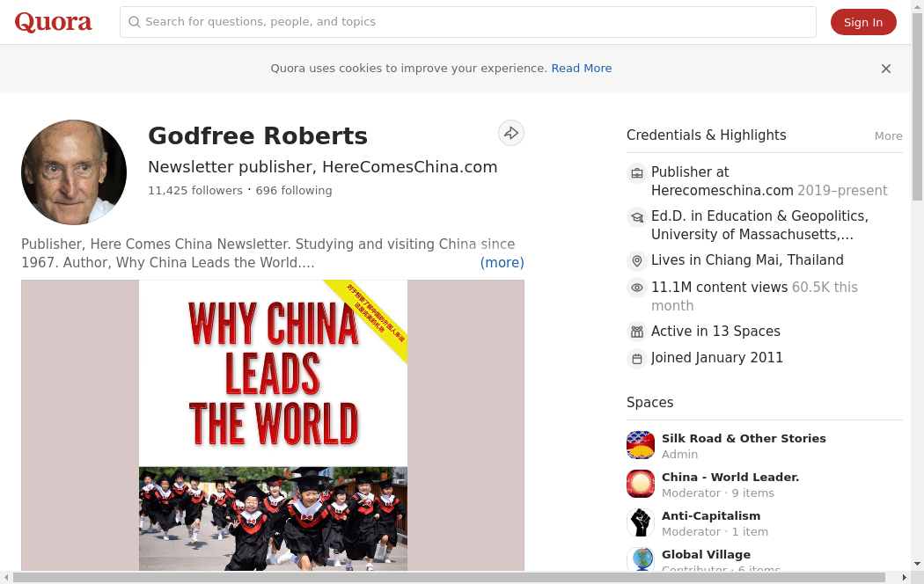Image resolution: width=924 pixels, height=584 pixels.
Task: Open the Read More cookies link
Action: 581,69
